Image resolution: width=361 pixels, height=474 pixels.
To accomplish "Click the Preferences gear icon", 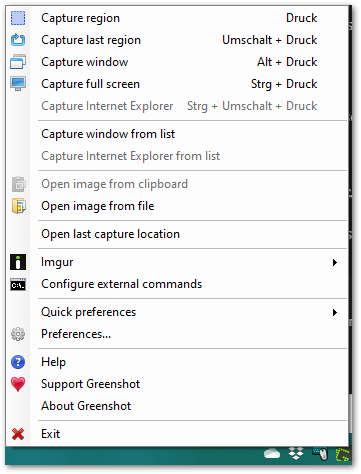I will 18,334.
